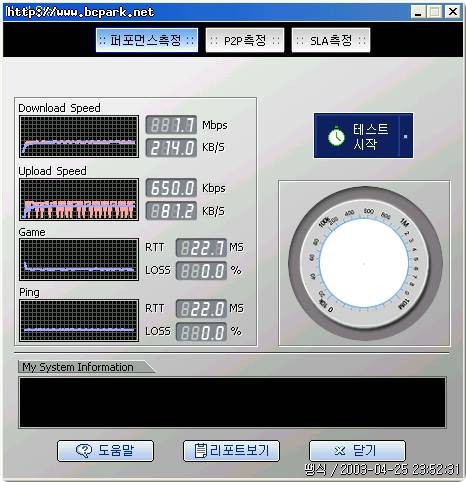This screenshot has height=482, width=466.
Task: Minimize the bcpark.net window
Action: [418, 12]
